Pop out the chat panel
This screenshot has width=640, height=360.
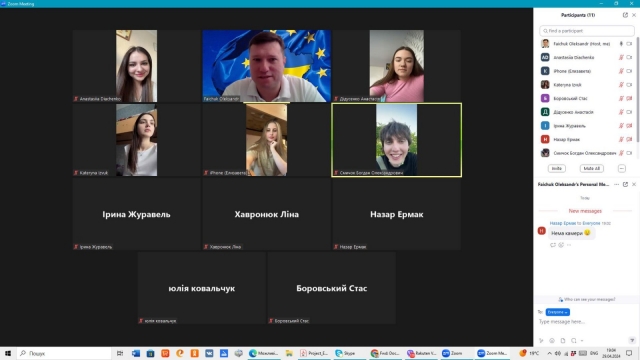pyautogui.click(x=625, y=184)
